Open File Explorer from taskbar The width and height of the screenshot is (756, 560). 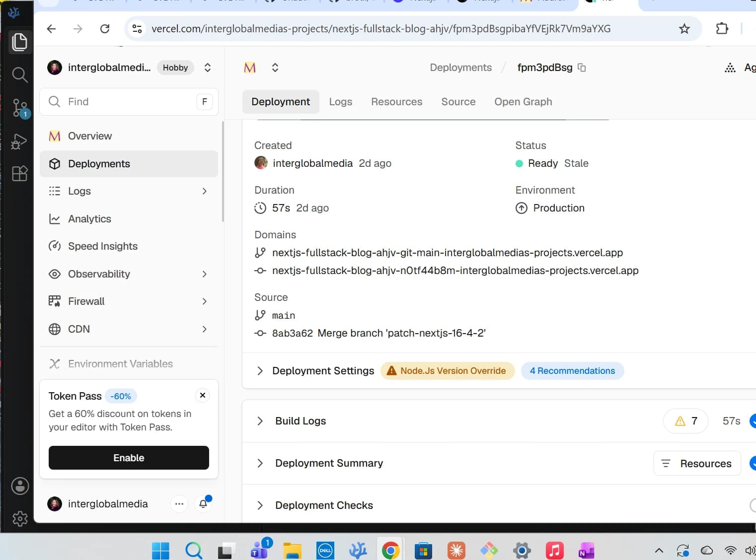pyautogui.click(x=292, y=550)
